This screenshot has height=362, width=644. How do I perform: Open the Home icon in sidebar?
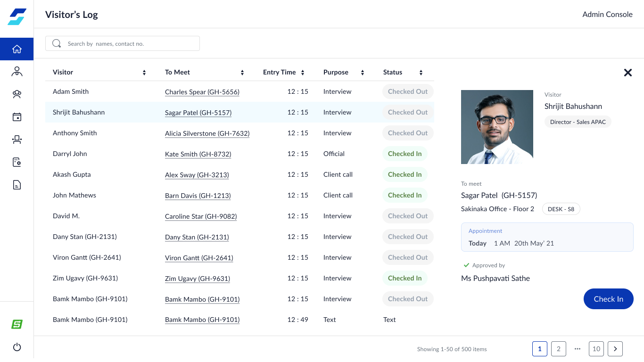17,49
